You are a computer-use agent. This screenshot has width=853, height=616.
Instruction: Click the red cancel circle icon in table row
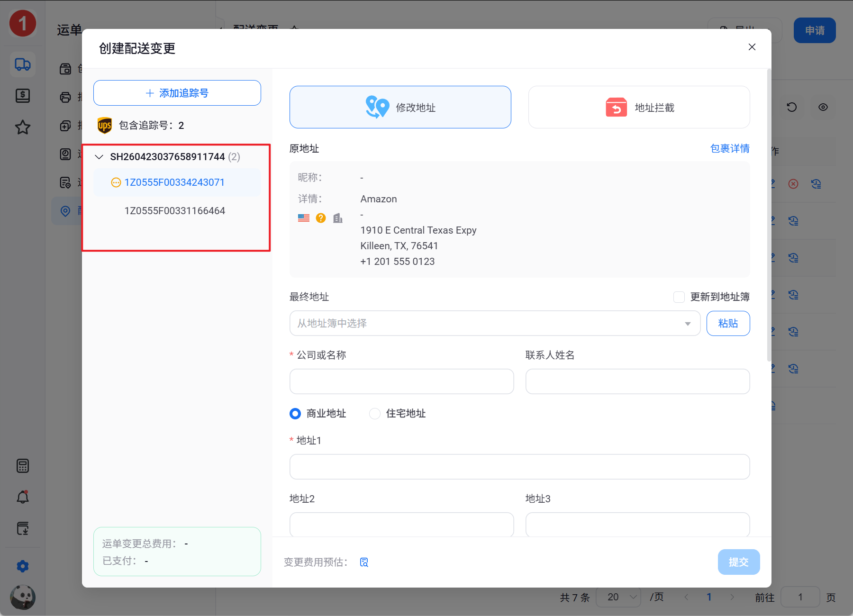[x=793, y=184]
